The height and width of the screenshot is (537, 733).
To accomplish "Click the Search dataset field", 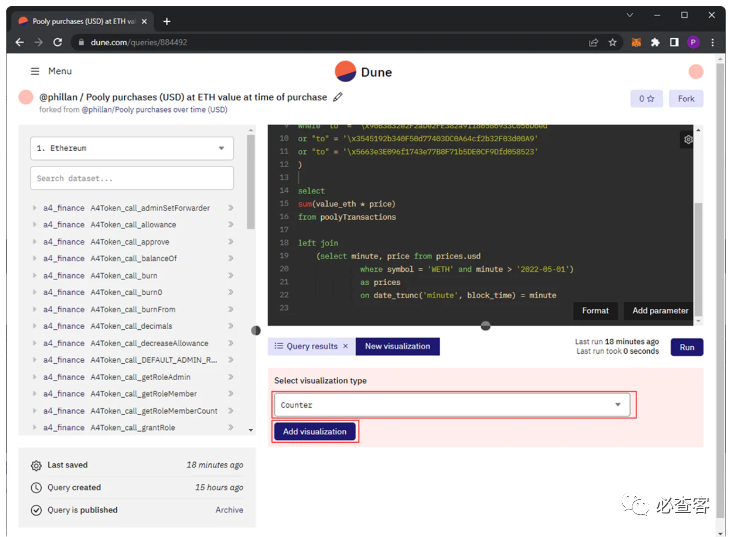I will [x=132, y=178].
